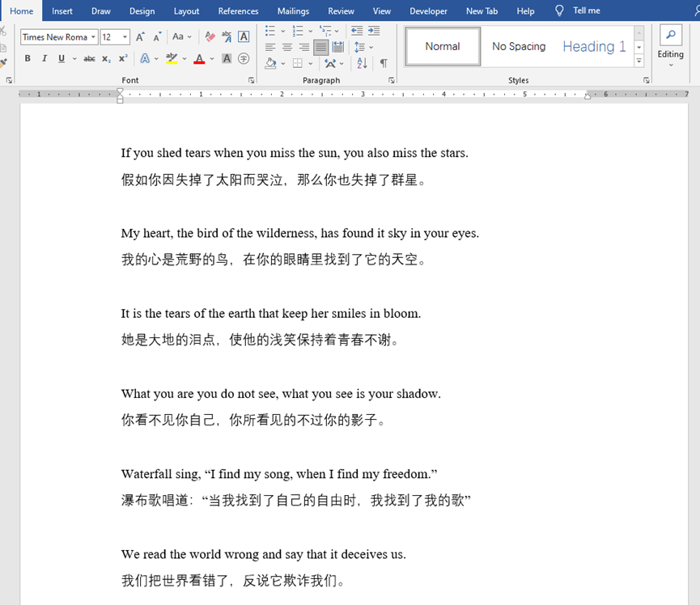
Task: Open the Paragraph dialog box launcher
Action: point(391,79)
